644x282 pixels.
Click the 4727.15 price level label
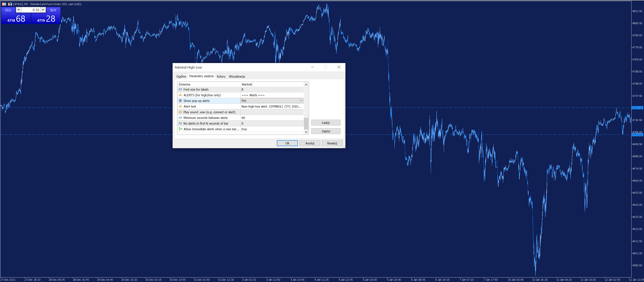point(637,108)
